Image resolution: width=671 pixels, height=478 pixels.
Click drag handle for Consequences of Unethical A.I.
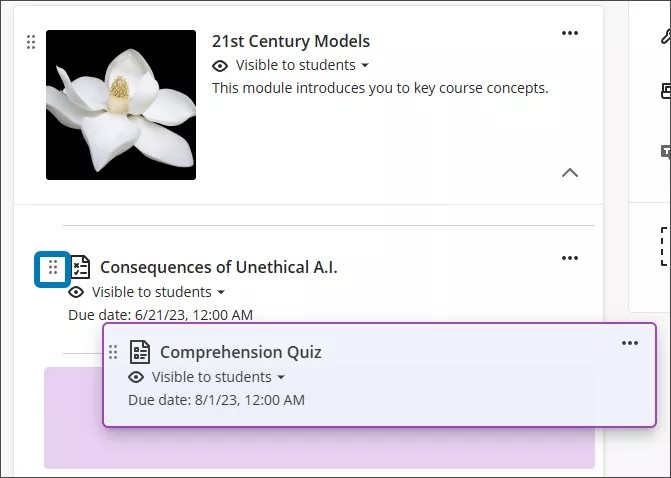click(53, 268)
